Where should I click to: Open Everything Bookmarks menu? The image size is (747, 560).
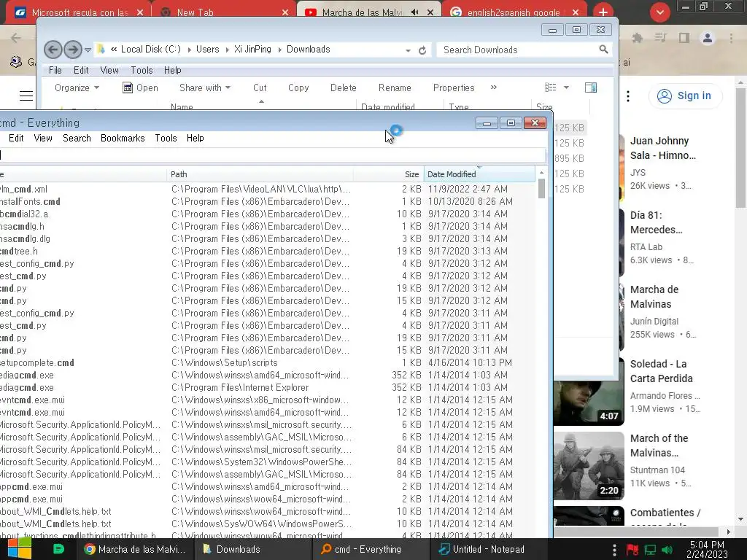(123, 138)
